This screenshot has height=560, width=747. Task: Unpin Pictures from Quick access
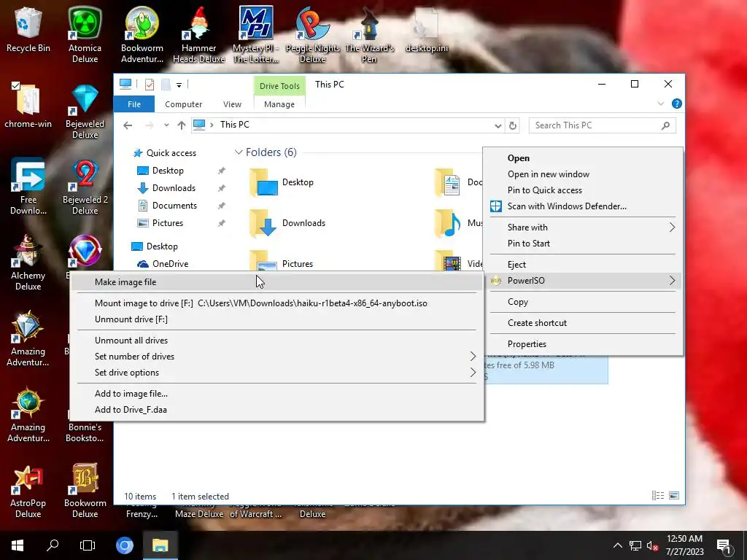click(x=222, y=223)
